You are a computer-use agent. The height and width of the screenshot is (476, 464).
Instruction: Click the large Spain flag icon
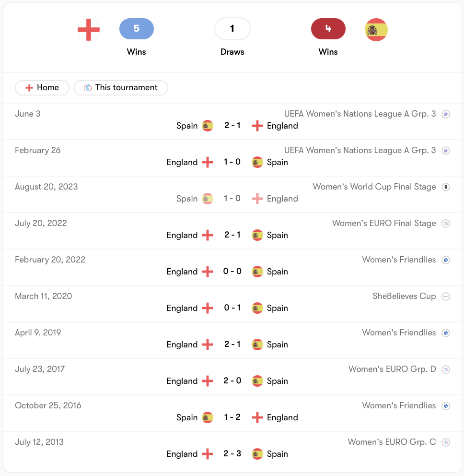coord(376,29)
